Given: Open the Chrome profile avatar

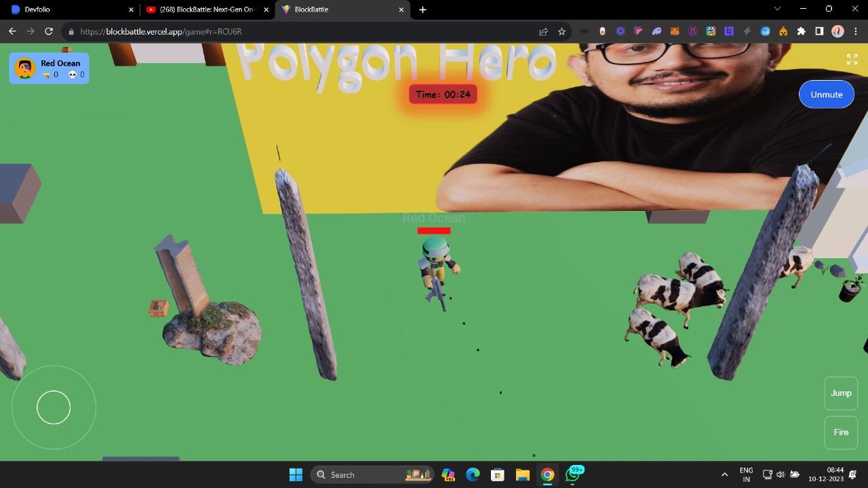Looking at the screenshot, I should 837,31.
